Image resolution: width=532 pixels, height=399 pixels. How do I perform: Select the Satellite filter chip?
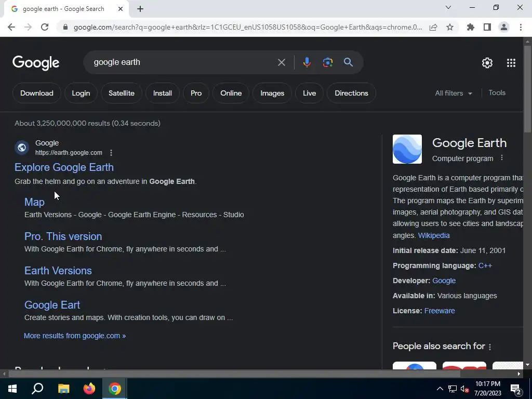(x=122, y=93)
